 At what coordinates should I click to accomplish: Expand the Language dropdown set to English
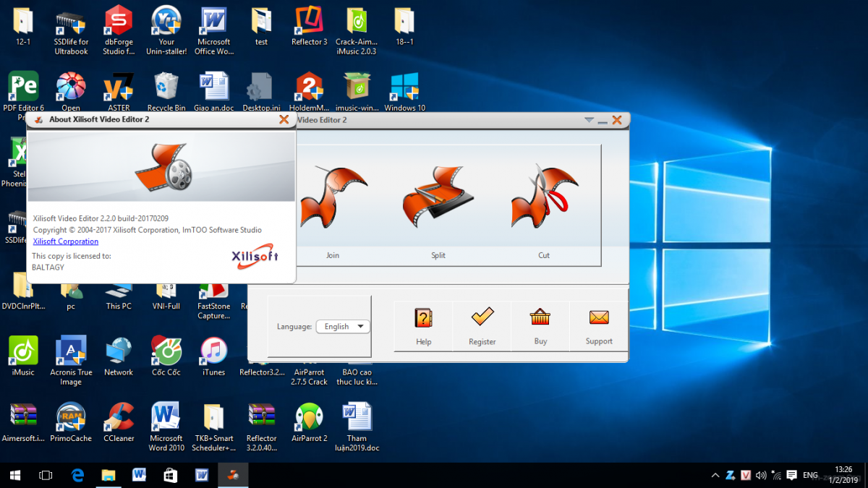coord(343,327)
